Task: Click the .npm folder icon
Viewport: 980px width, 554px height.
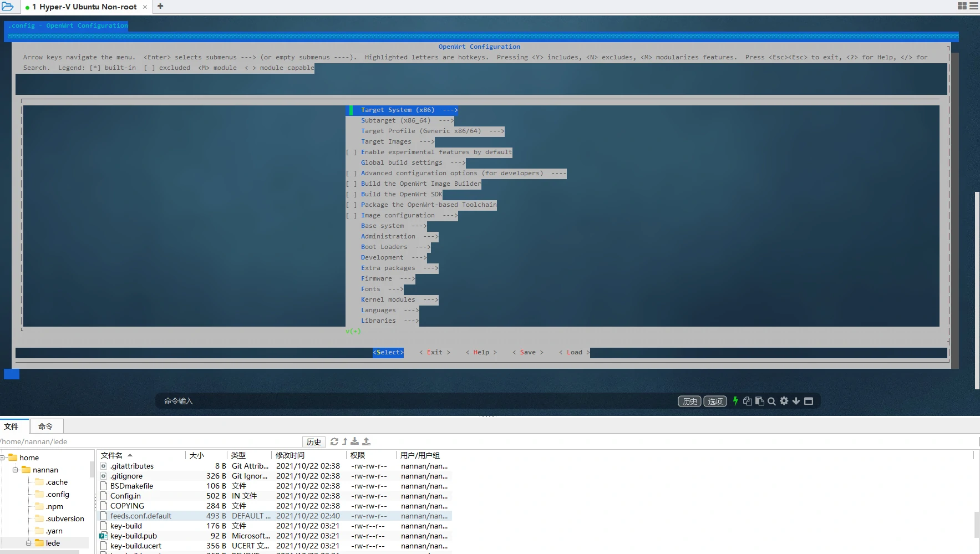Action: (x=39, y=506)
